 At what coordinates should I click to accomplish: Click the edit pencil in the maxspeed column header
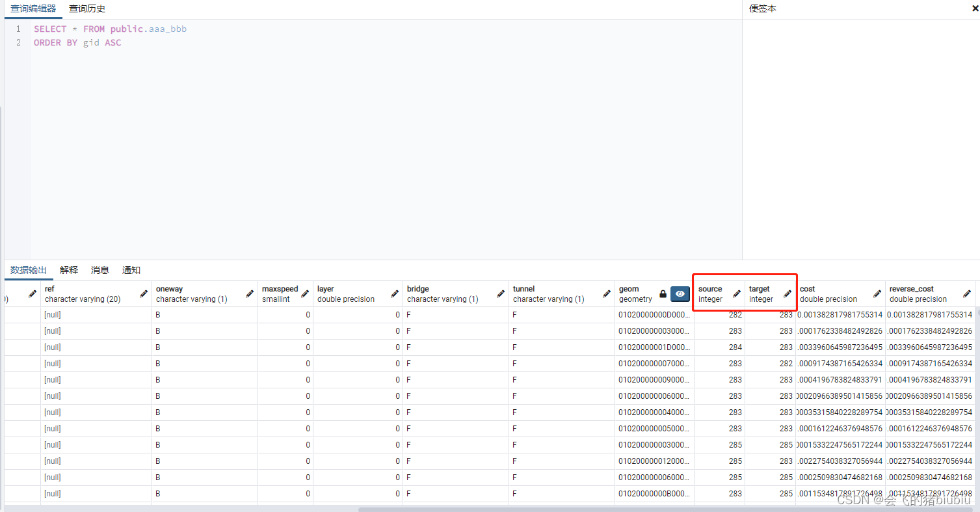(x=304, y=294)
